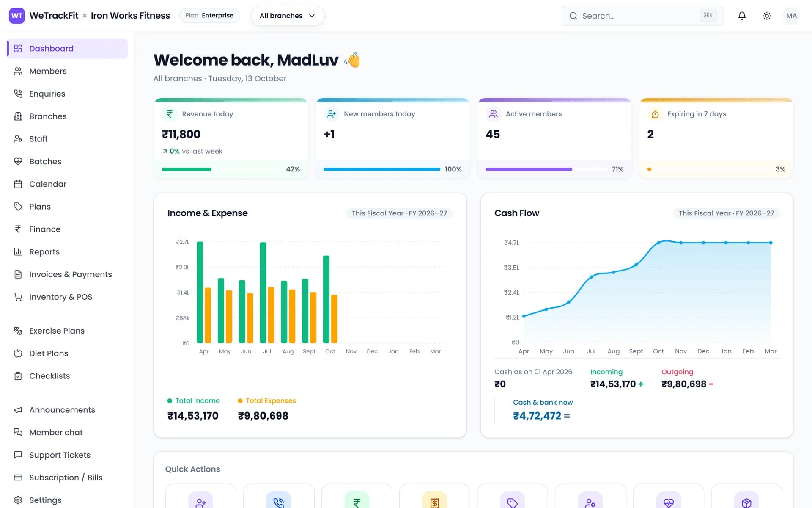Click the Settings gear icon
The image size is (812, 508).
pos(18,500)
